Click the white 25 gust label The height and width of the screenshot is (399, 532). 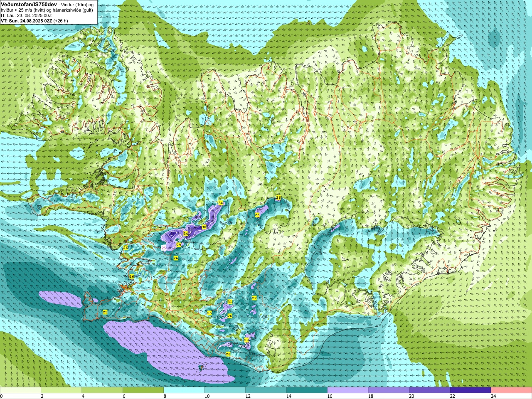click(x=164, y=248)
